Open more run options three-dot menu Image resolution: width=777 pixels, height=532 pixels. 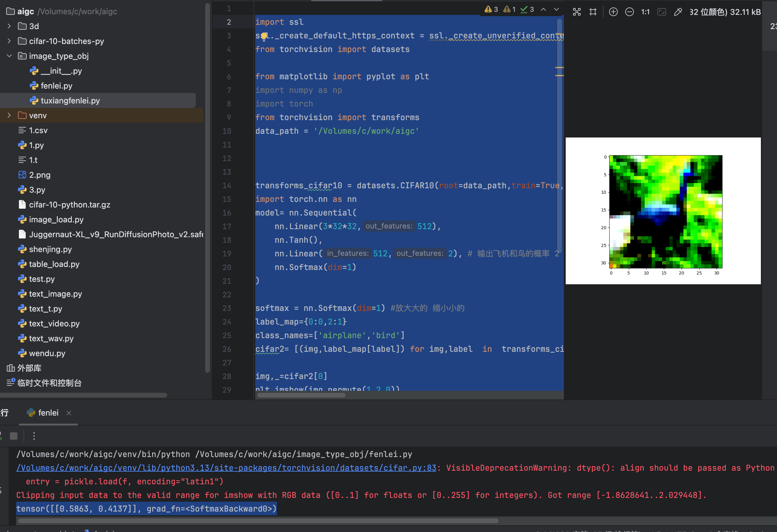coord(34,436)
